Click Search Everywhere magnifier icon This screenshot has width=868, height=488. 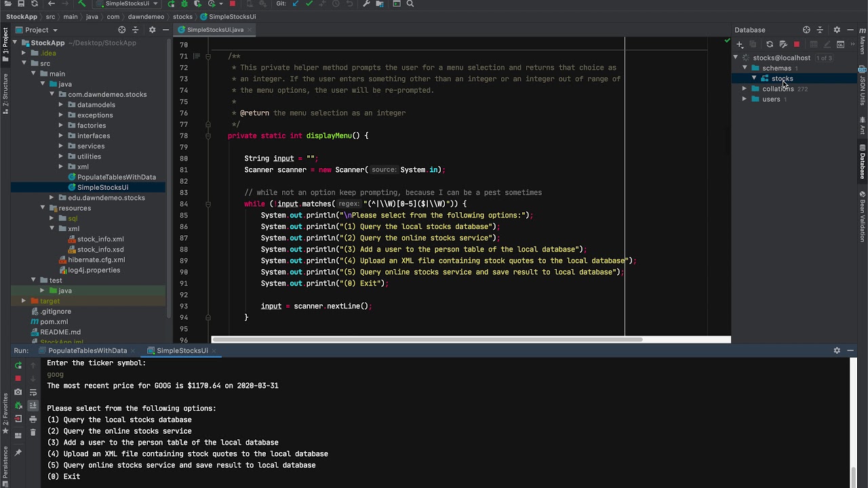click(x=410, y=3)
